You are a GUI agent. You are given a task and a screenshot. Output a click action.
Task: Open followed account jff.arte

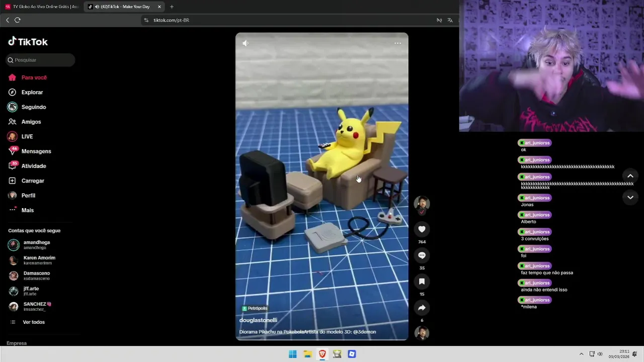31,291
